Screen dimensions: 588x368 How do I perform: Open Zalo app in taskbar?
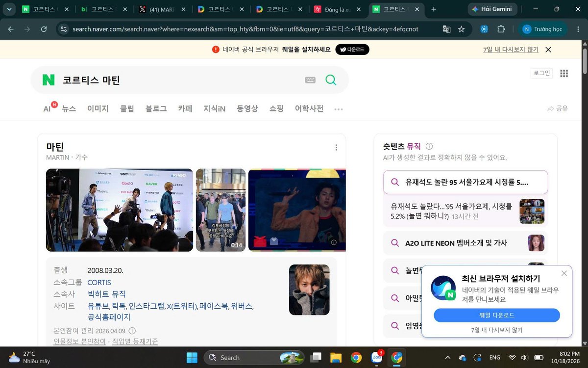(x=377, y=357)
